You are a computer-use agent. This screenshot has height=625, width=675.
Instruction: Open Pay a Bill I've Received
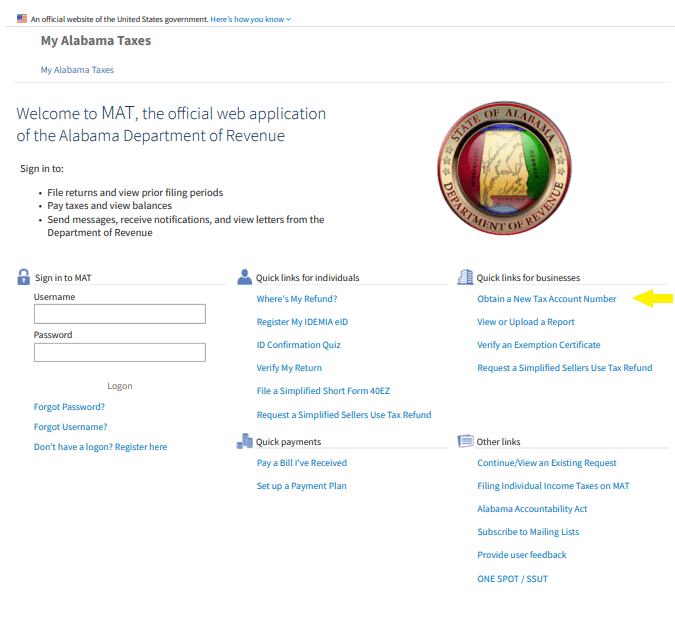click(x=302, y=463)
